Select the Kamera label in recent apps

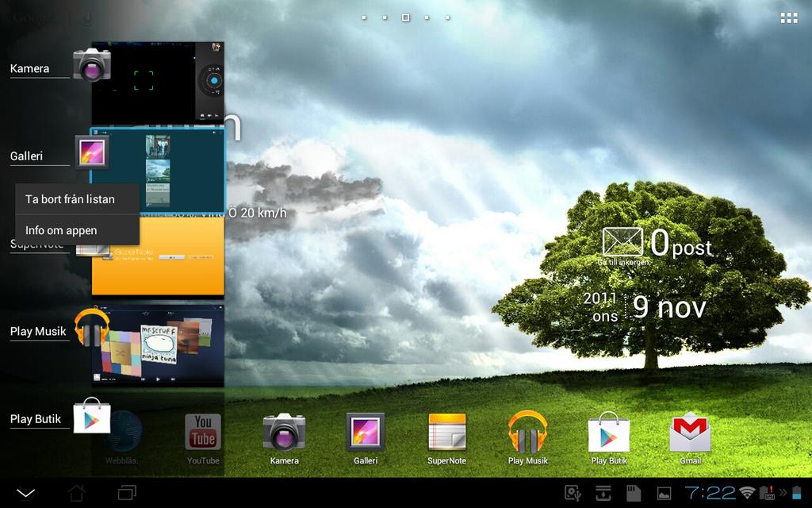[29, 68]
